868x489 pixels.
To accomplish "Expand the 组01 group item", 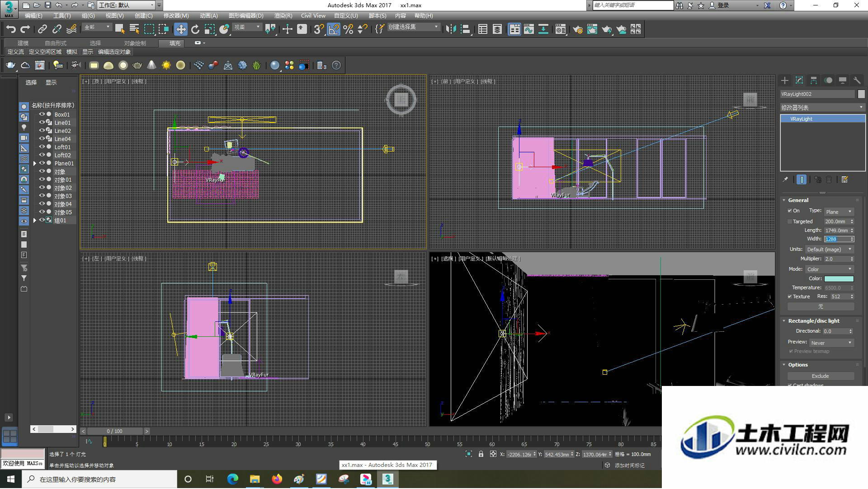I will pos(35,221).
